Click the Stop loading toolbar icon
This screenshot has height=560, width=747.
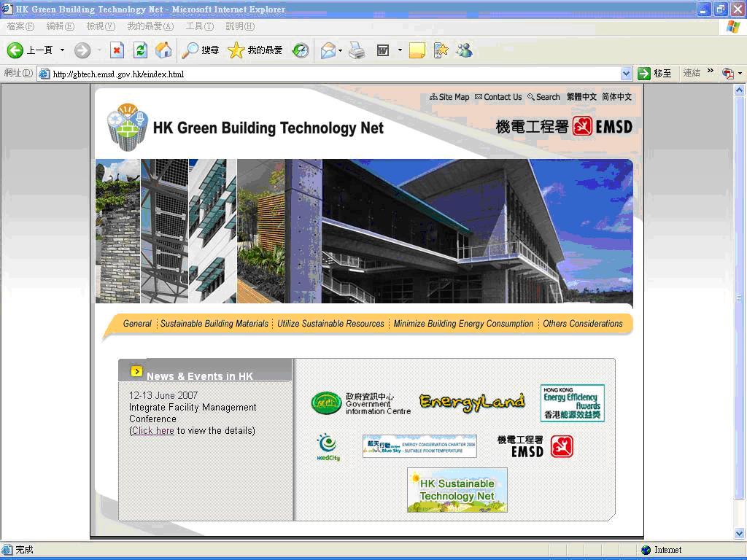117,50
